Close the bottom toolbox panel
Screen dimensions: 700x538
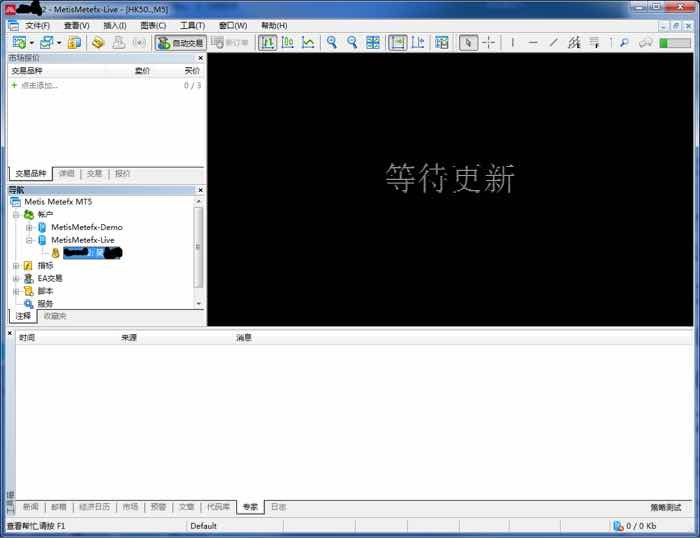[x=10, y=333]
